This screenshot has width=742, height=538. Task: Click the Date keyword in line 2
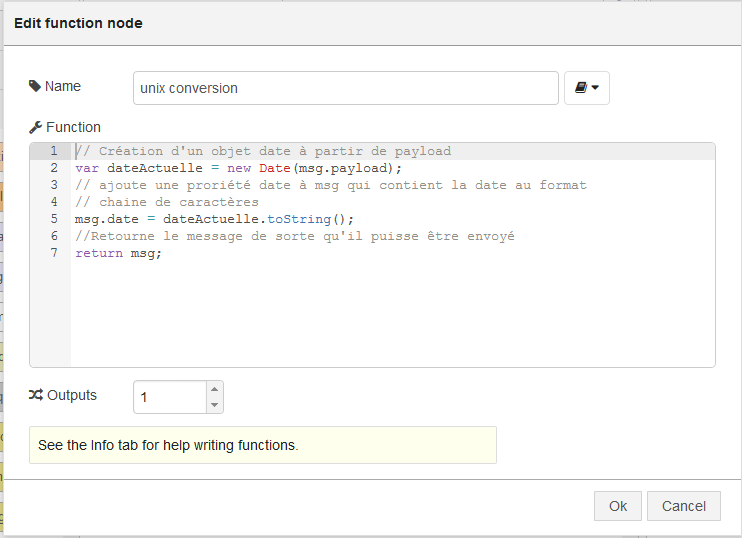coord(274,168)
